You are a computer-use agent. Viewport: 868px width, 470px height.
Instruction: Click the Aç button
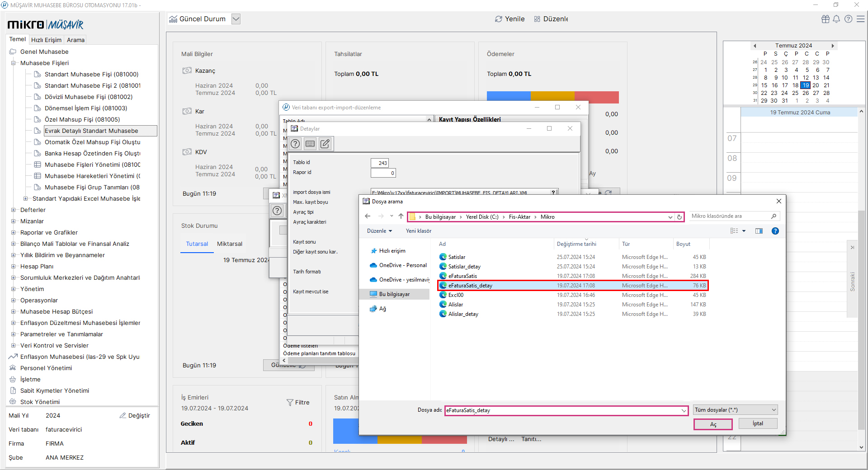click(713, 424)
